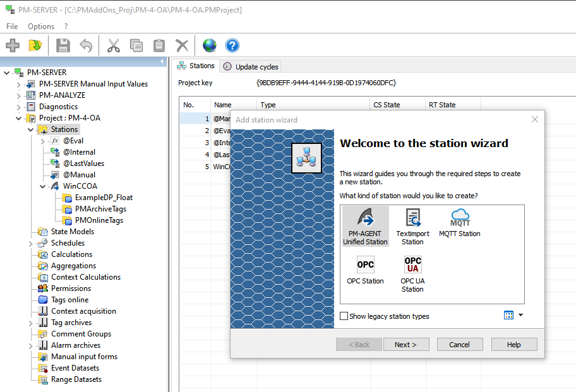Image resolution: width=576 pixels, height=392 pixels.
Task: Expand PM-SERVER Manual Input Values node
Action: tap(19, 84)
